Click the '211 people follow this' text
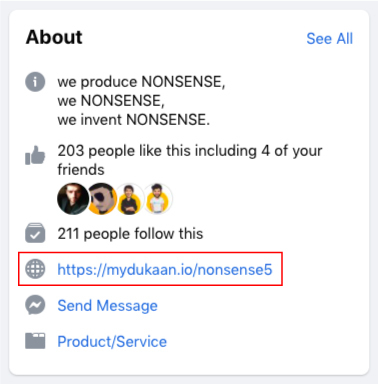 (130, 233)
